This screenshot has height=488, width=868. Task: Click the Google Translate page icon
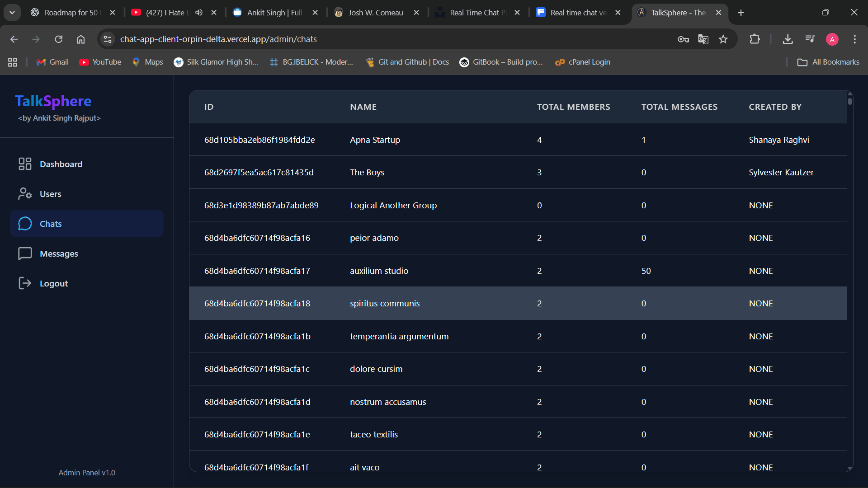coord(703,39)
